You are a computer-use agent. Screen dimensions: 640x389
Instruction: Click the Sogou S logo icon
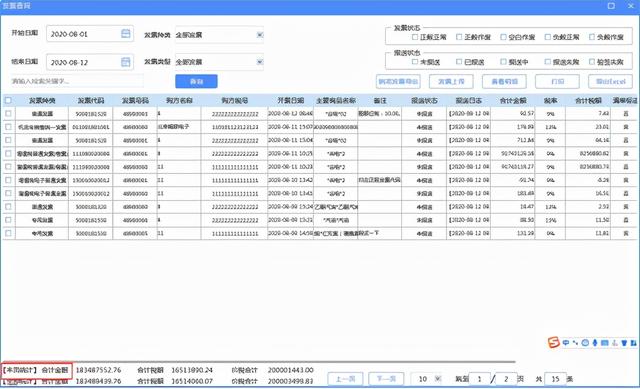pyautogui.click(x=553, y=342)
